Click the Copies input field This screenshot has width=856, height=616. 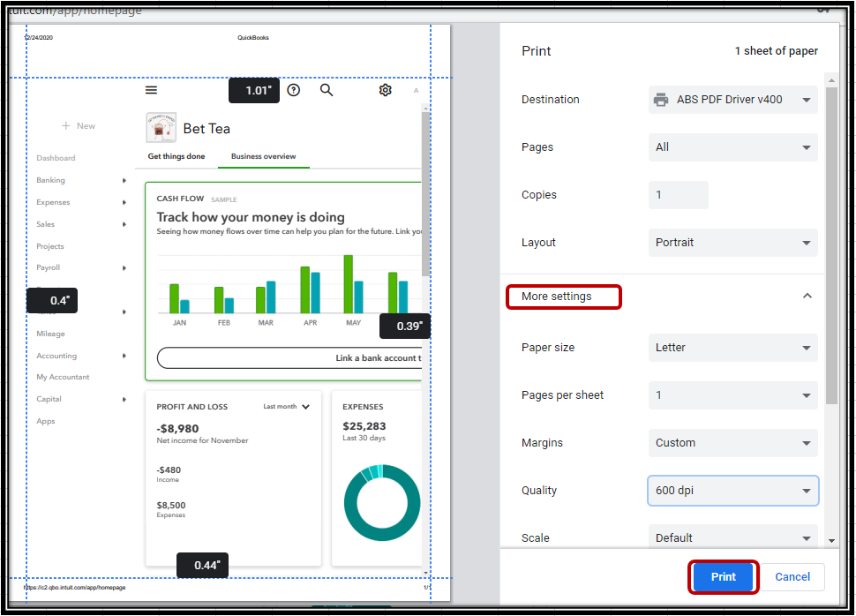pos(678,194)
